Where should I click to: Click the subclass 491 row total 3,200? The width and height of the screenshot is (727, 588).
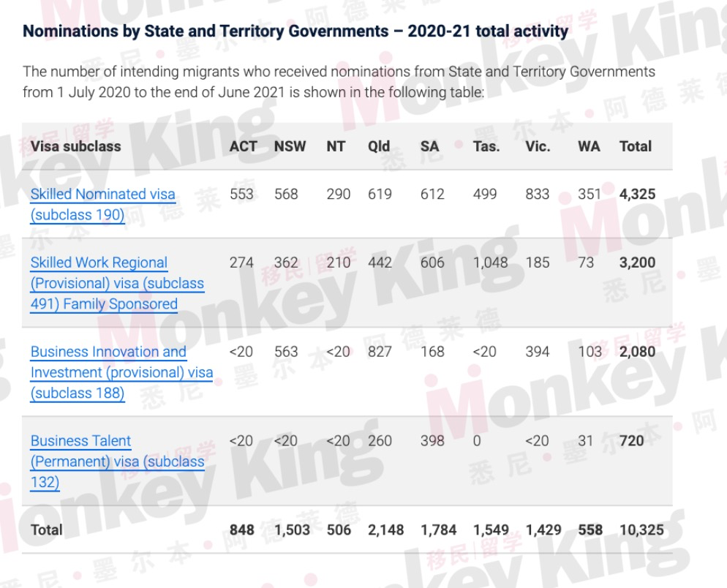click(x=638, y=263)
